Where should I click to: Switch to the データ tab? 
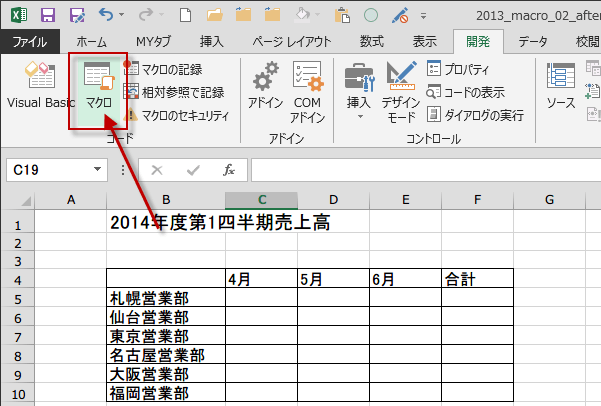coord(533,41)
